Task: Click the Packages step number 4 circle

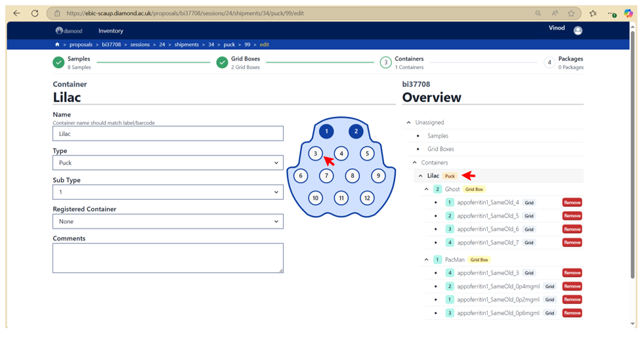Action: point(549,63)
